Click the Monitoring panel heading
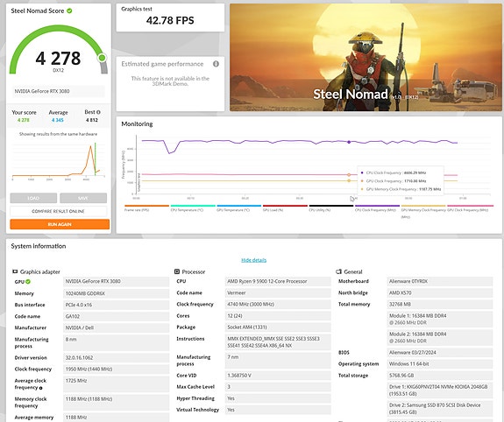 137,124
